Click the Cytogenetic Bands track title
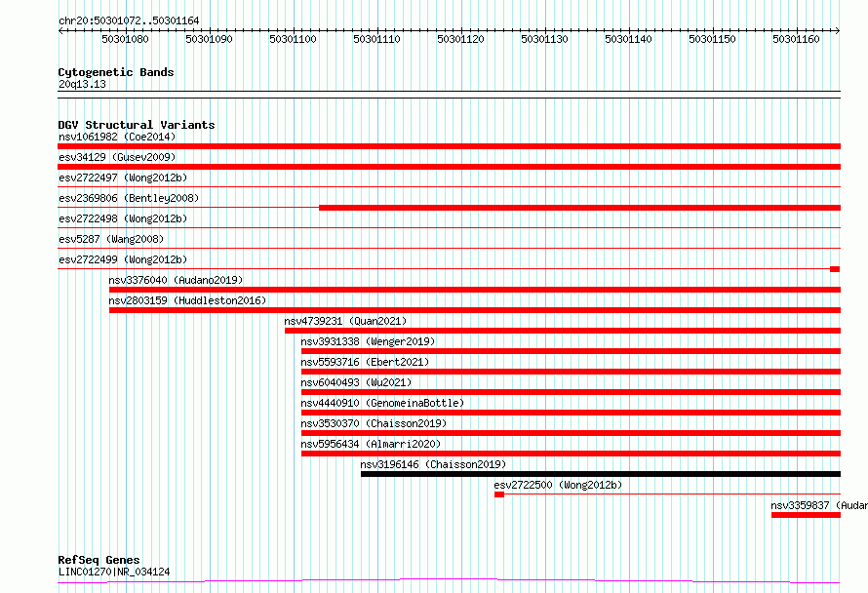868x593 pixels. pos(116,72)
